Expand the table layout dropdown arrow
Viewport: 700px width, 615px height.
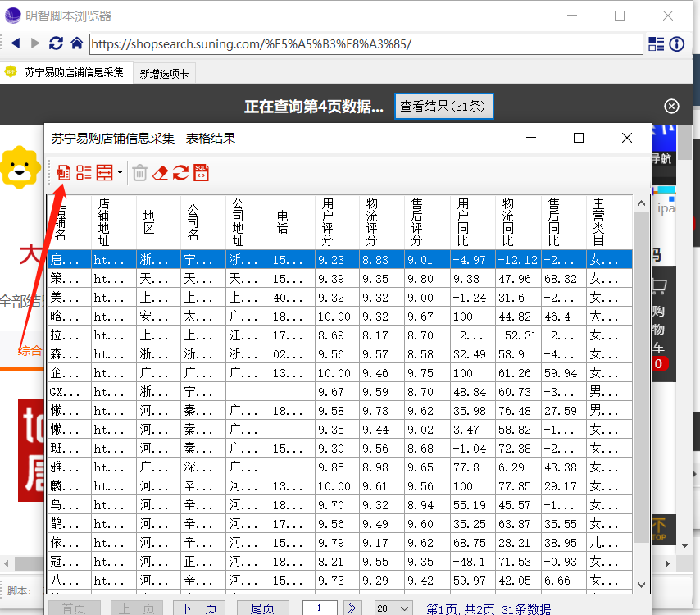point(120,172)
